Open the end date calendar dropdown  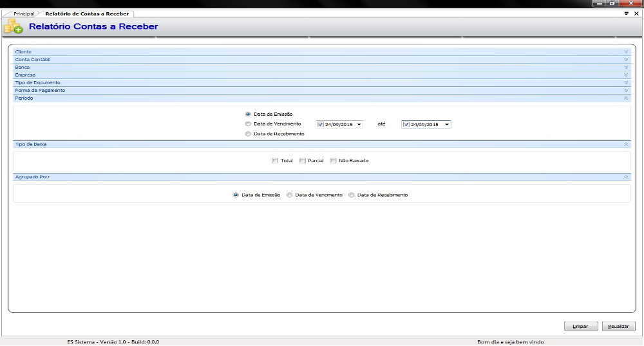coord(446,124)
